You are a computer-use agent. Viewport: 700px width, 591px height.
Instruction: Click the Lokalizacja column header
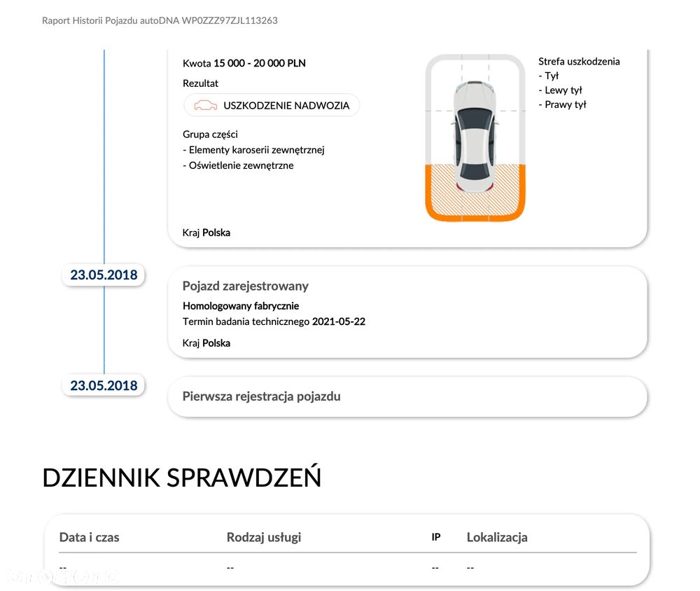tap(497, 537)
